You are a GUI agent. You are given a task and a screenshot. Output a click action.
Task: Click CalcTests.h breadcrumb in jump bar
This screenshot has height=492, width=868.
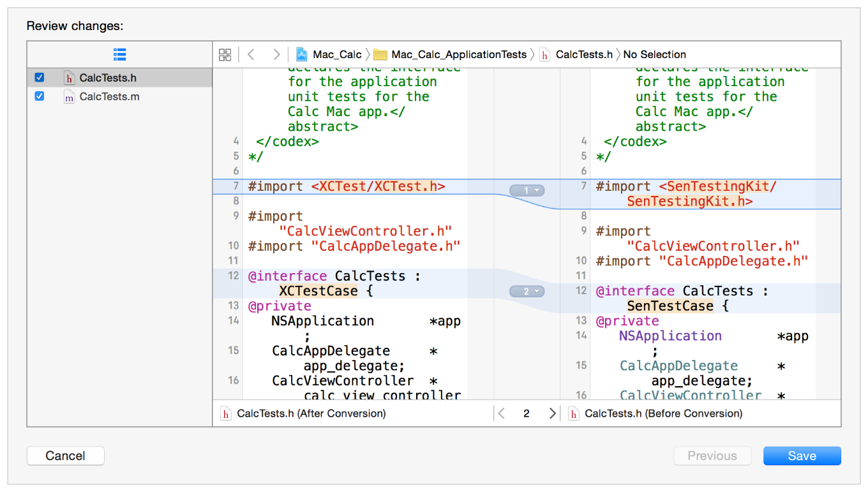583,55
